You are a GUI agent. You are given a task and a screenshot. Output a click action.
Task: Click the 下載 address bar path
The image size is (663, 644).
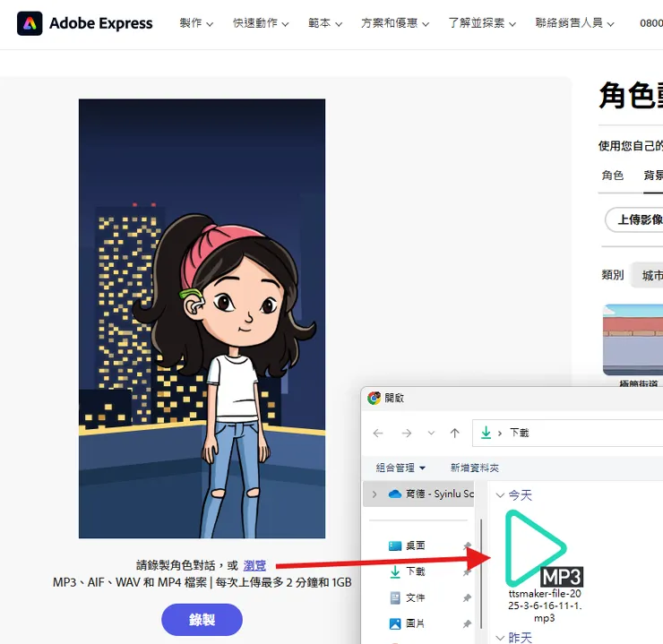519,433
